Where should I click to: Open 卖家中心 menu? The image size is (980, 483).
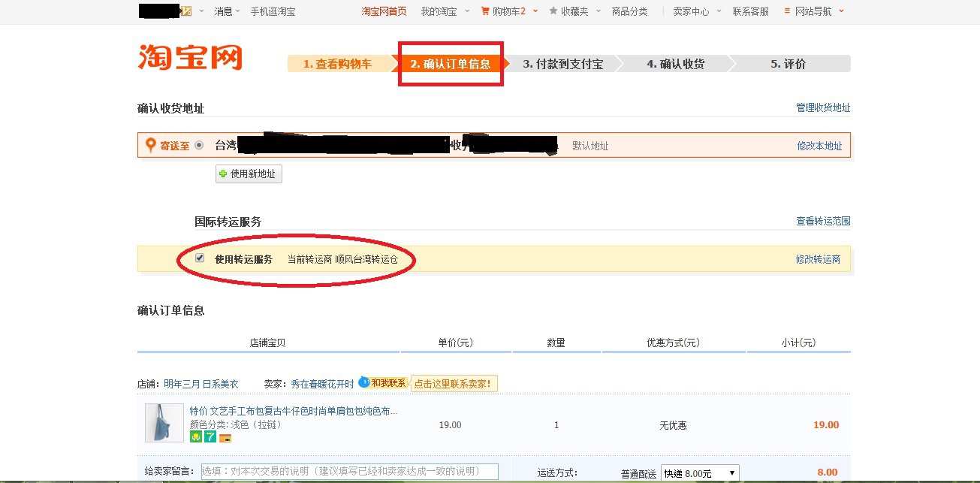click(x=691, y=11)
